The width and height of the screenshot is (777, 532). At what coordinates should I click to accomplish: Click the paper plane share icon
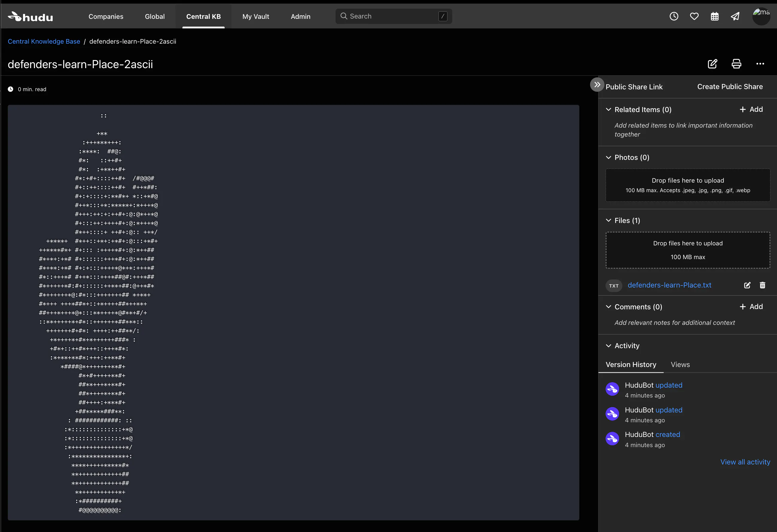[x=735, y=16]
